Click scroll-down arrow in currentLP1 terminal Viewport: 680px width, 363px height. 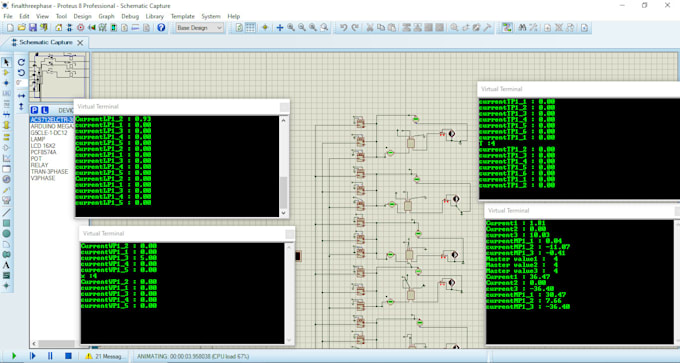284,213
